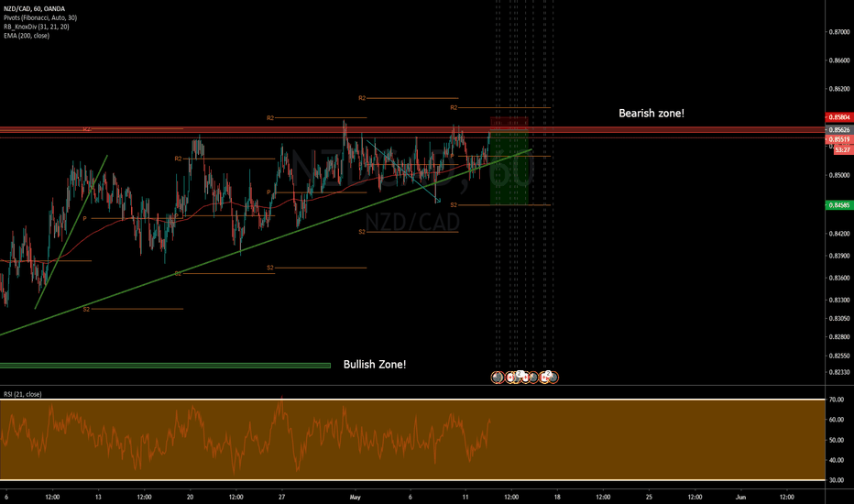Click the leftmost New Zealand economic event icon

coord(498,377)
